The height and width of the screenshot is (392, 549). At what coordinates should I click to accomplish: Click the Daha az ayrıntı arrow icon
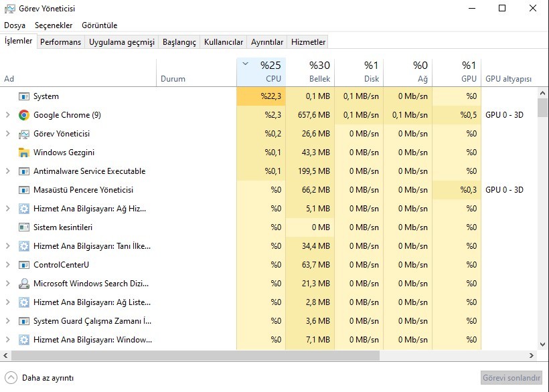click(11, 378)
